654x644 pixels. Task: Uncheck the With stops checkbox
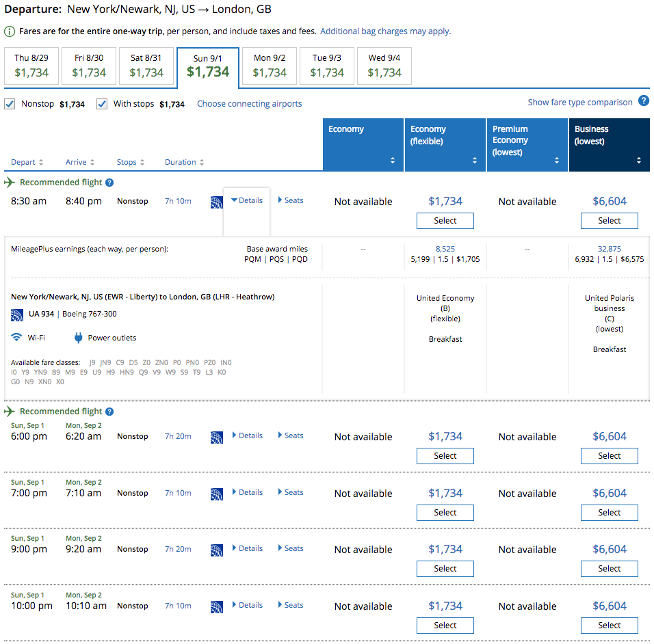(x=102, y=104)
